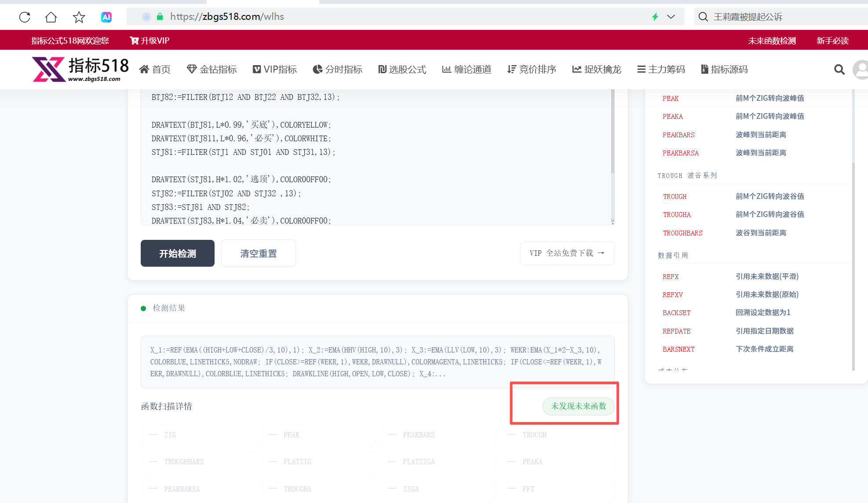Image resolution: width=868 pixels, height=503 pixels.
Task: Click inside the formula code text area
Action: pyautogui.click(x=376, y=157)
